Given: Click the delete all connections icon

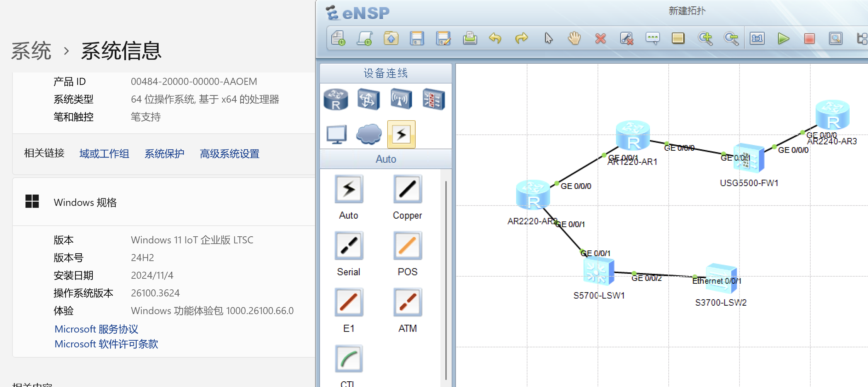Looking at the screenshot, I should 627,38.
